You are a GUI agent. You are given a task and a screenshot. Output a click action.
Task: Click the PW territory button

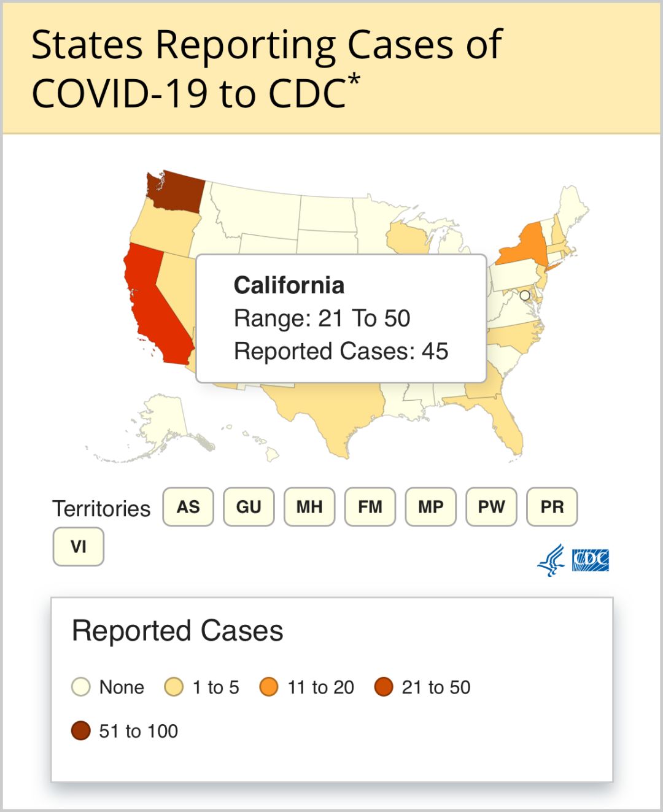coord(491,507)
